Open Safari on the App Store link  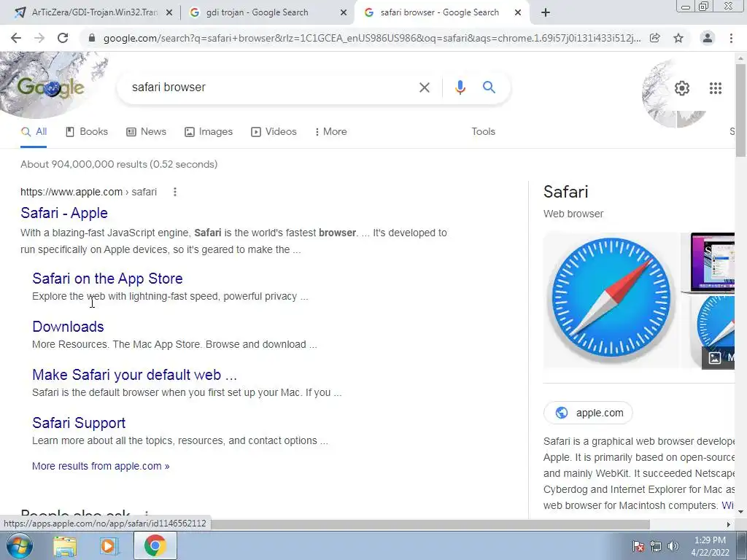[x=108, y=279]
